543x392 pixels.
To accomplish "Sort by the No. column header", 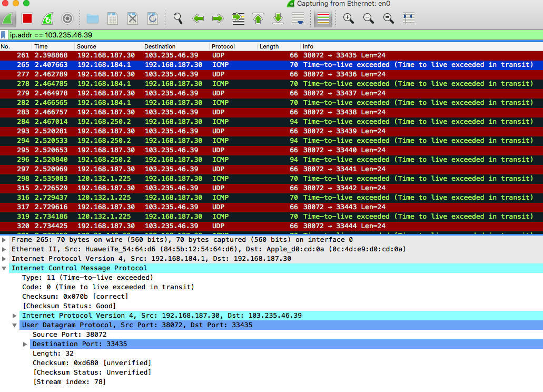I will pyautogui.click(x=16, y=46).
